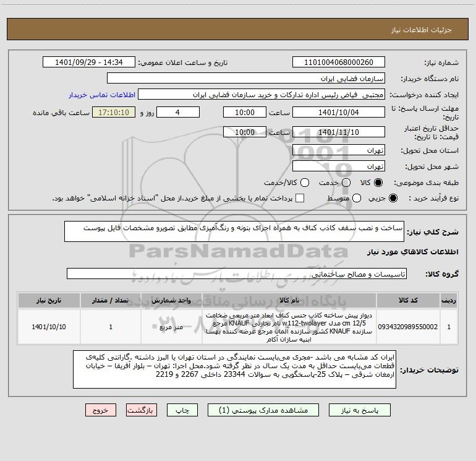
Task: Click the تاریخ نیاز column header
Action: [49, 300]
